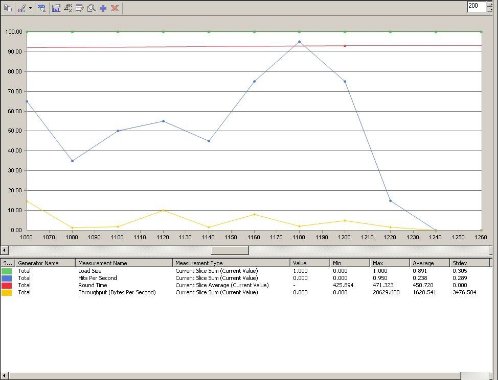The width and height of the screenshot is (498, 380).
Task: Click the green Load Size color swatch
Action: point(7,271)
